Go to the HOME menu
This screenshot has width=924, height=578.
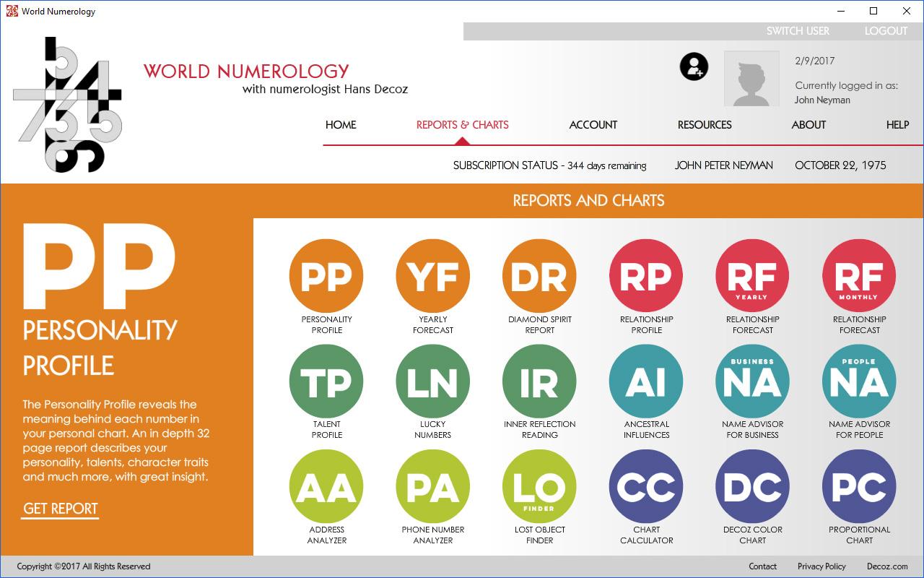(341, 125)
